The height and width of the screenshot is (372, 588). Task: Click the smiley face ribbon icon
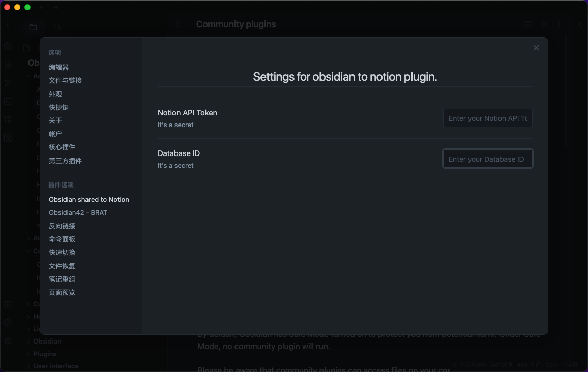coord(8,46)
